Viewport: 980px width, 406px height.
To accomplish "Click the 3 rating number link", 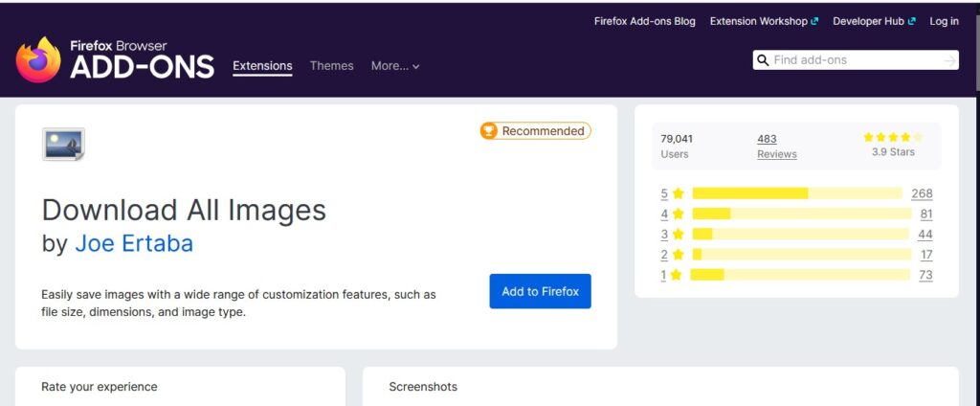I will click(664, 234).
